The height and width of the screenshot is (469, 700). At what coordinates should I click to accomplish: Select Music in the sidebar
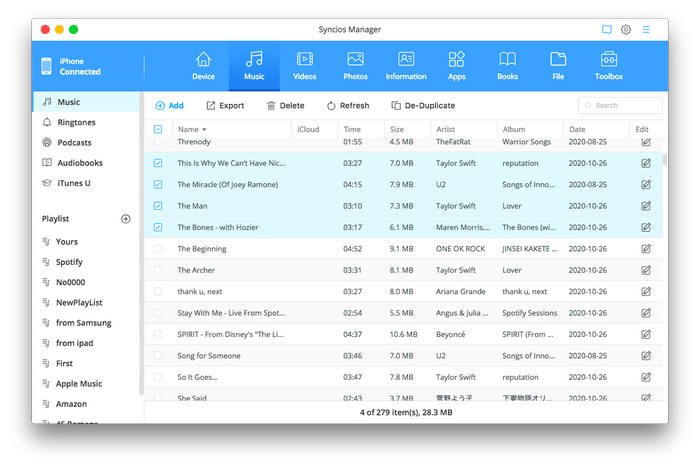[x=86, y=102]
